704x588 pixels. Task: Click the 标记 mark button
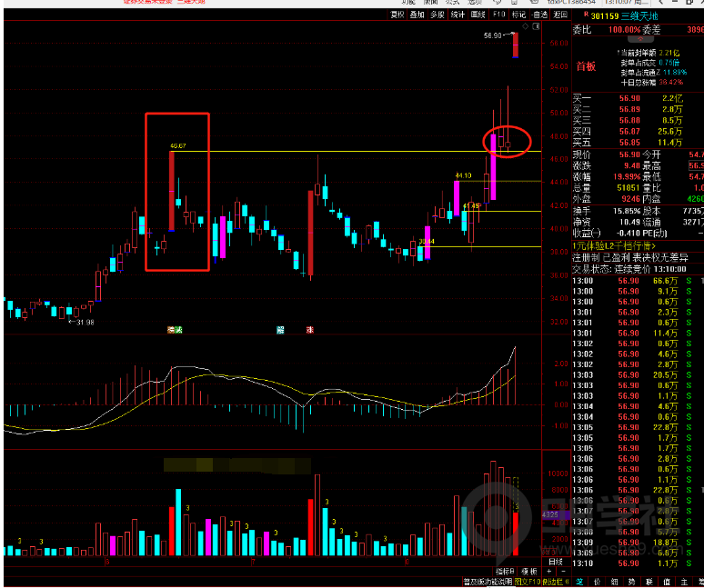coord(518,15)
